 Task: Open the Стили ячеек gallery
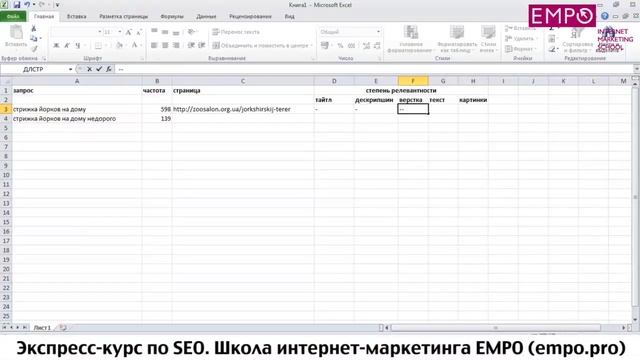488,39
